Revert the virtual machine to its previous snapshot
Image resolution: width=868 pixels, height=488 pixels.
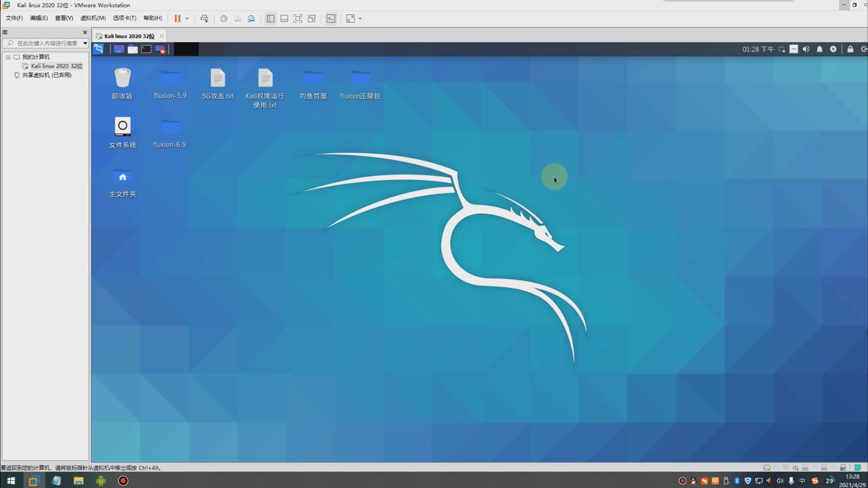click(x=237, y=19)
